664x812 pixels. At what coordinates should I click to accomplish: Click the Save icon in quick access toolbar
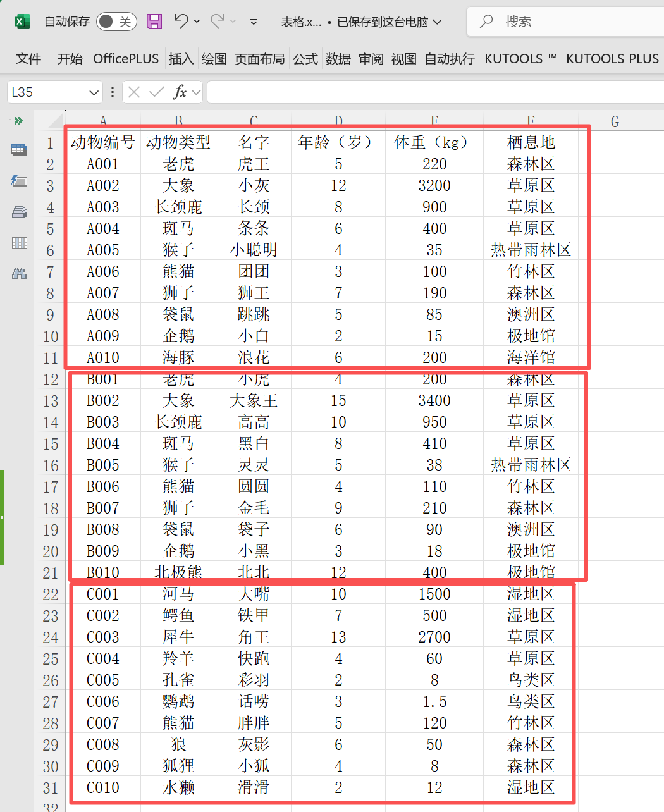[154, 21]
